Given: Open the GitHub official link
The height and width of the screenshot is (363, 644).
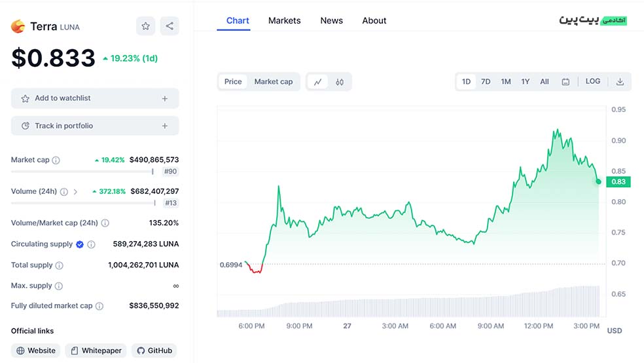Looking at the screenshot, I should pyautogui.click(x=154, y=351).
